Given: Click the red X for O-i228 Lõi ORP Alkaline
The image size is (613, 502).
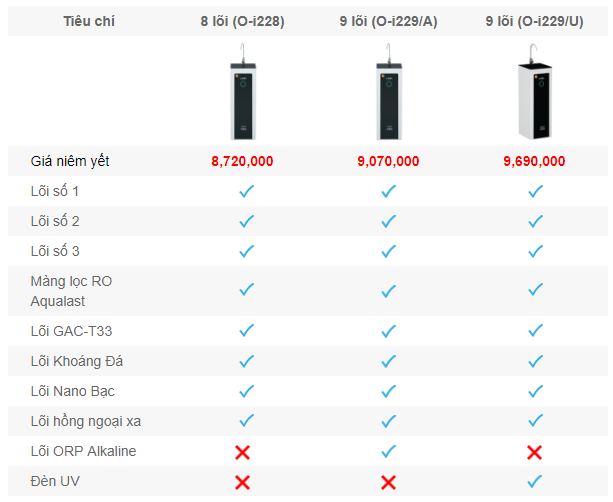Looking at the screenshot, I should [242, 452].
